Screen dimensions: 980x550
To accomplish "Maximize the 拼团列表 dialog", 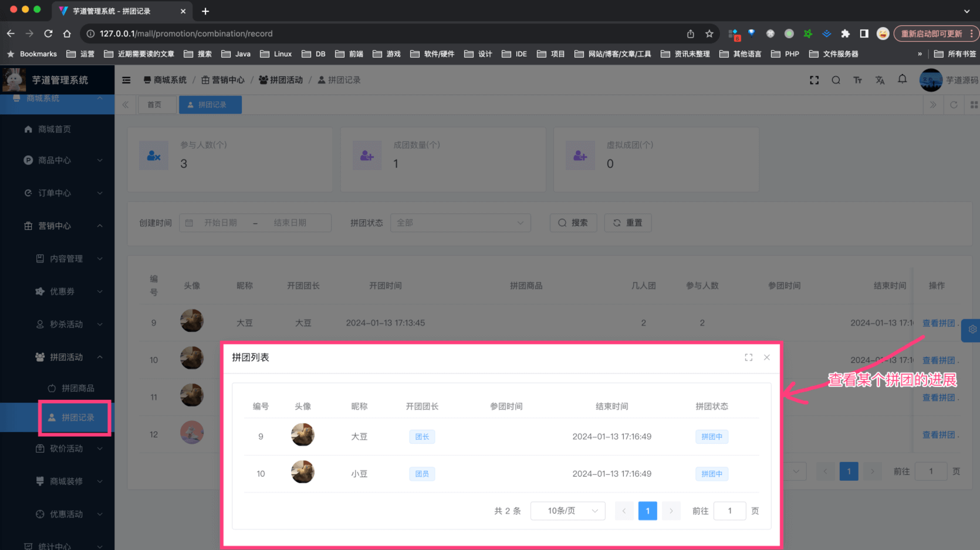I will (748, 358).
